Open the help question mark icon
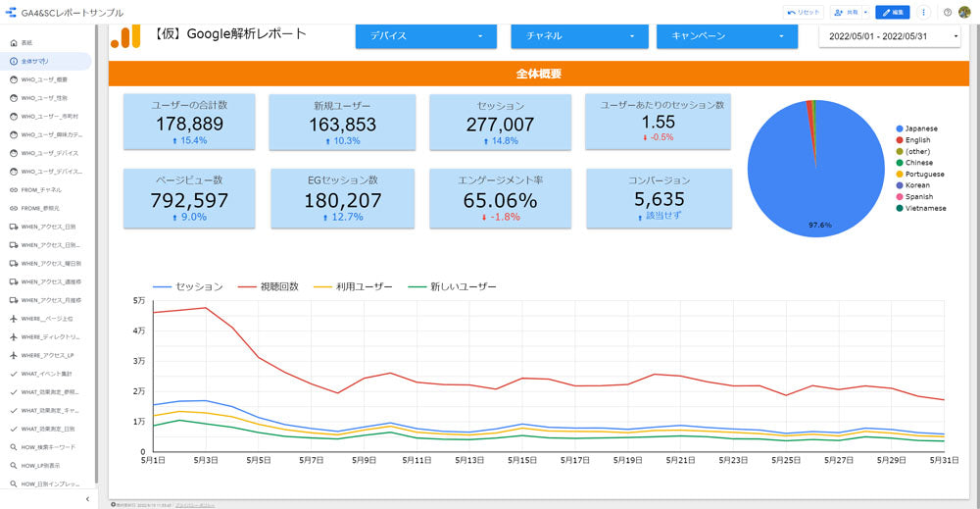 [x=948, y=13]
